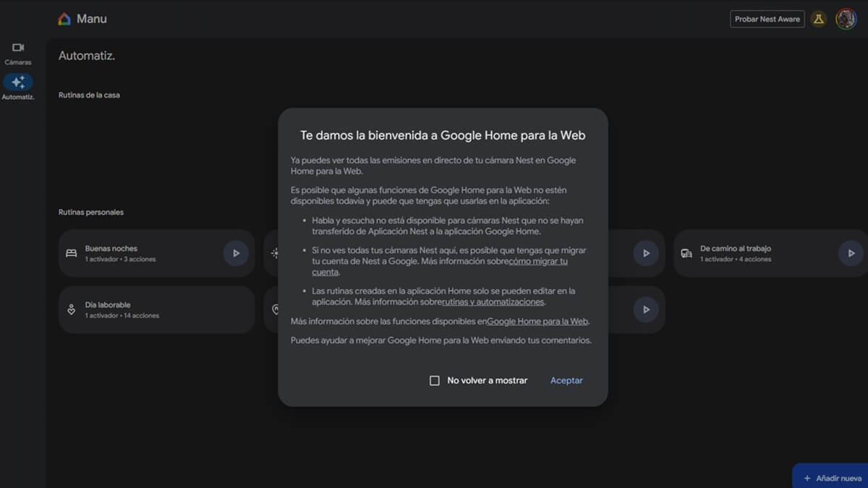Open the Automatiz. sidebar section
The height and width of the screenshot is (488, 868).
[18, 87]
